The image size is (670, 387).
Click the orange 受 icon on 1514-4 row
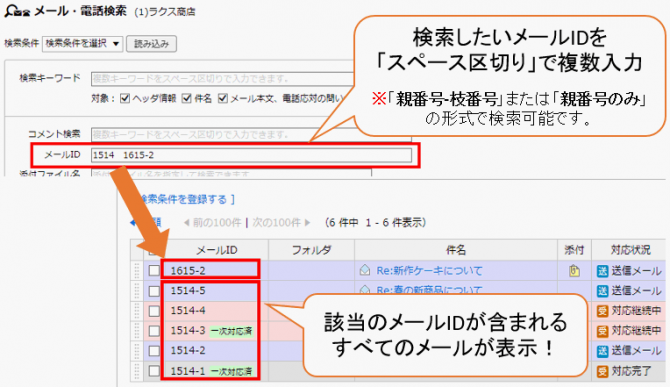(x=602, y=311)
